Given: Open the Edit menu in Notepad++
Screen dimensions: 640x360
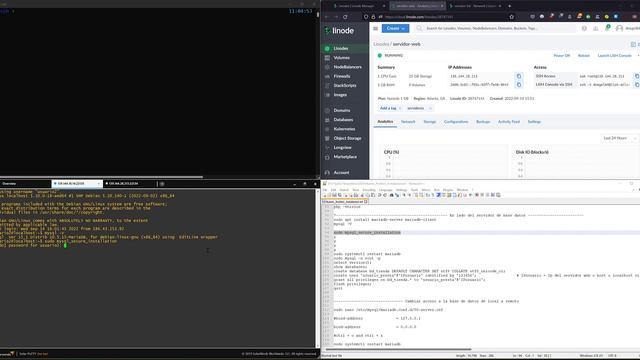Looking at the screenshot, I should point(333,190).
